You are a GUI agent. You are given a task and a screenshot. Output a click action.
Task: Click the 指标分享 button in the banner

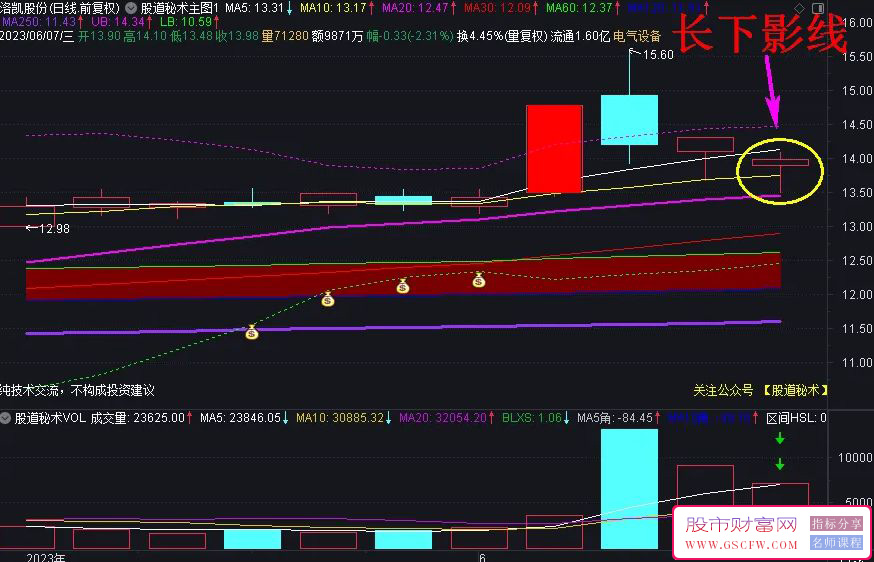[x=836, y=524]
